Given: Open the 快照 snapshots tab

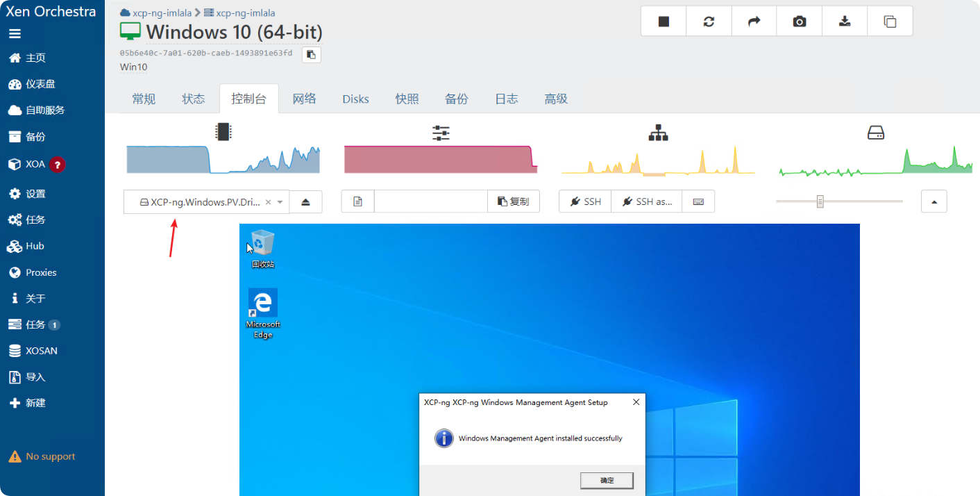Looking at the screenshot, I should (x=407, y=99).
